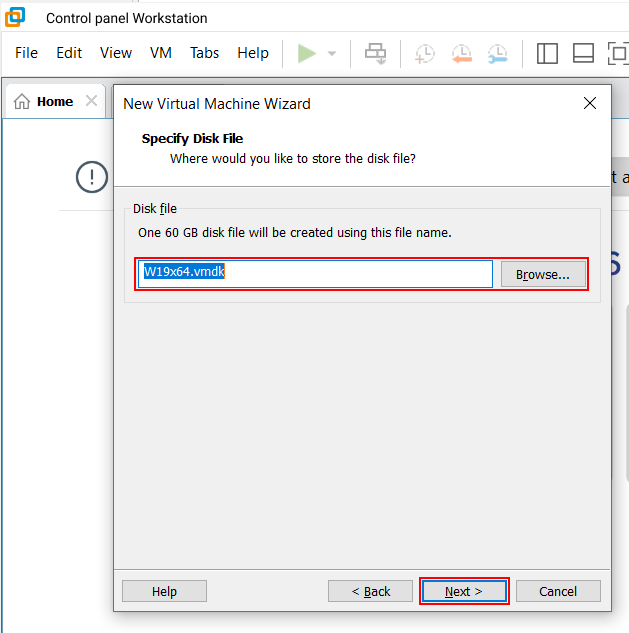629x633 pixels.
Task: Click the W19x64.vmdk disk file field
Action: point(315,274)
